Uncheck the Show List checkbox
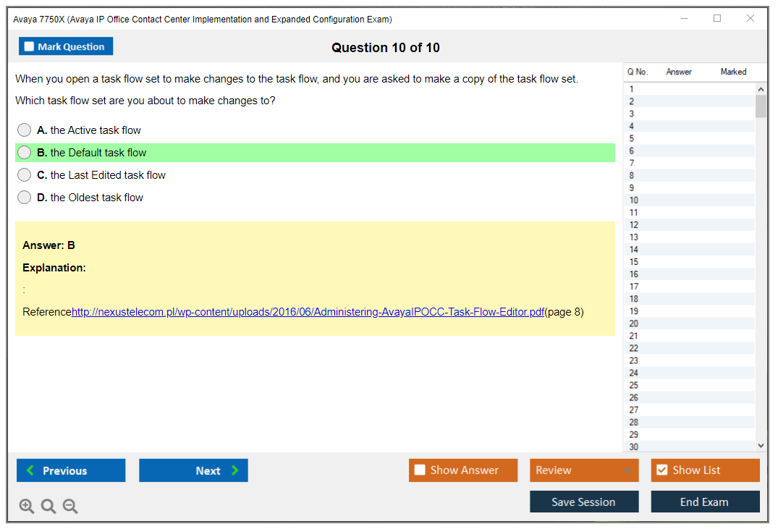 pos(661,470)
